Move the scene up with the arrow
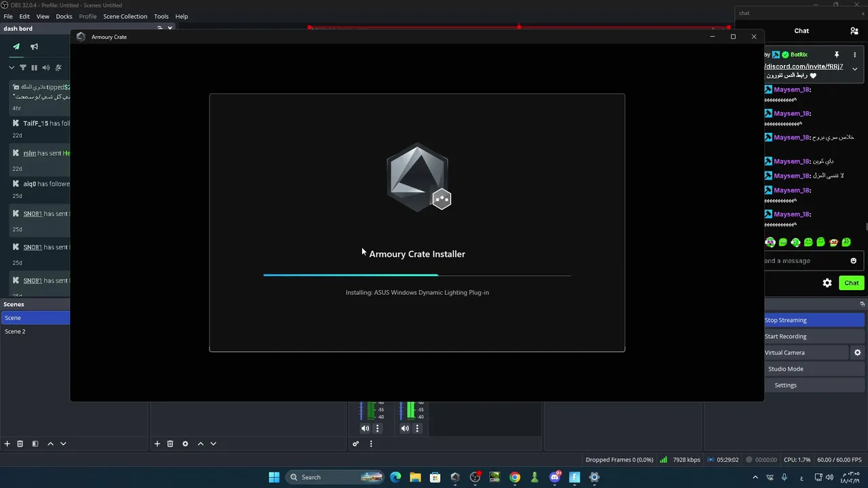Image resolution: width=868 pixels, height=488 pixels. pyautogui.click(x=50, y=444)
